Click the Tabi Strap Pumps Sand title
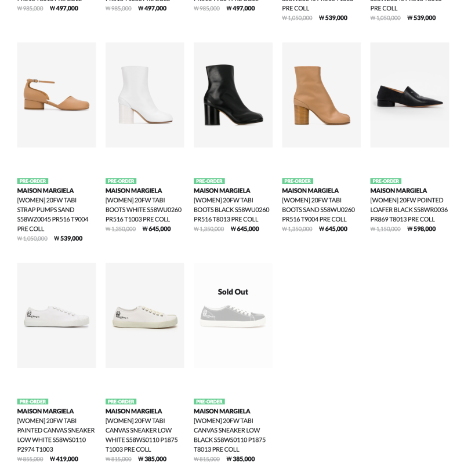 pyautogui.click(x=53, y=215)
